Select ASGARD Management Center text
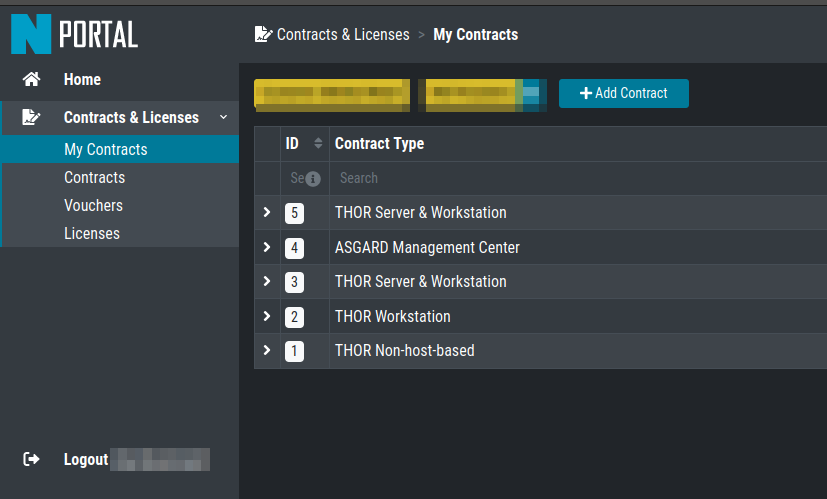827x499 pixels. coord(427,247)
